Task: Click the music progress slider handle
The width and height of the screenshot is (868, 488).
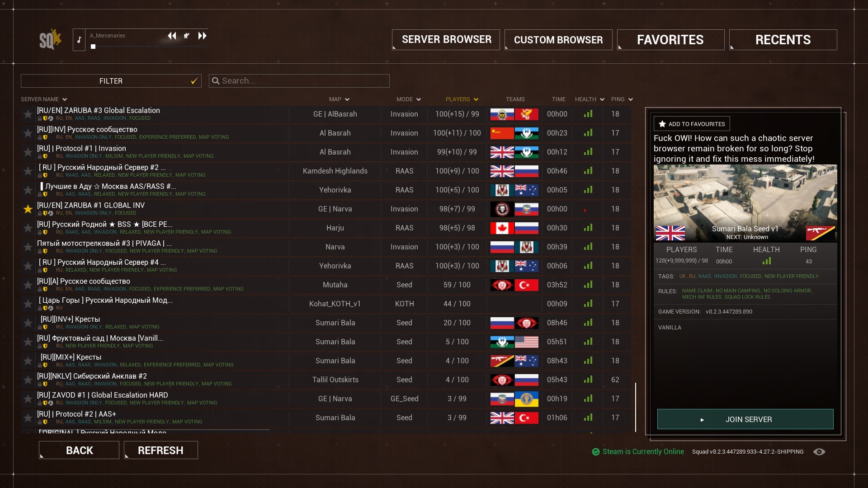Action: pyautogui.click(x=93, y=47)
